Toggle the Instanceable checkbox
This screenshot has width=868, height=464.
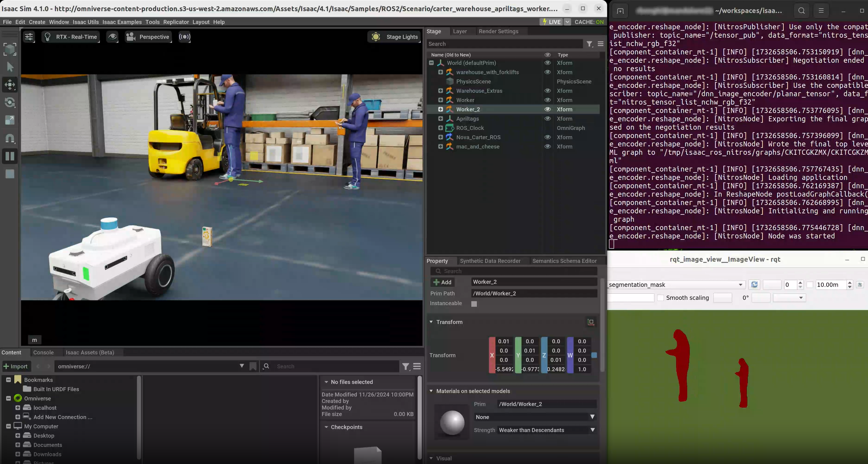point(474,304)
